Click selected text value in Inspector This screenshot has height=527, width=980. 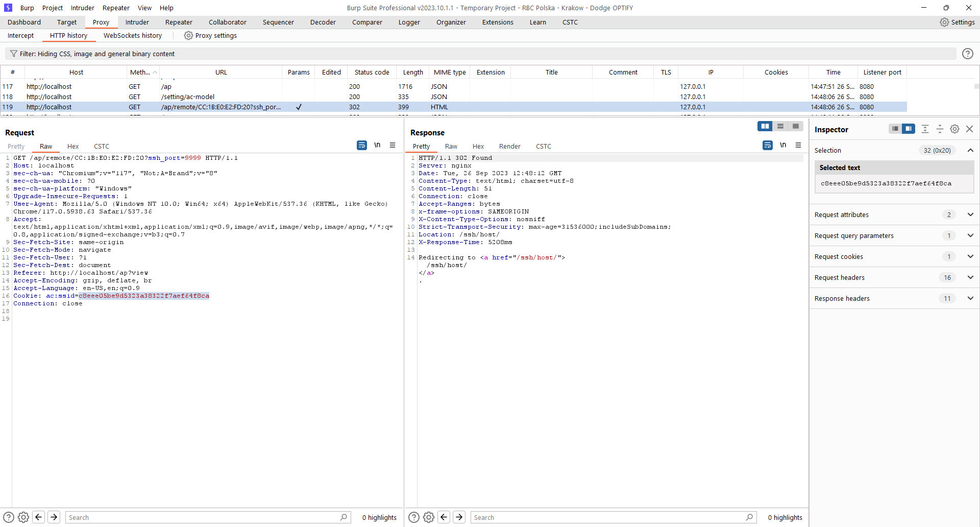click(x=886, y=183)
